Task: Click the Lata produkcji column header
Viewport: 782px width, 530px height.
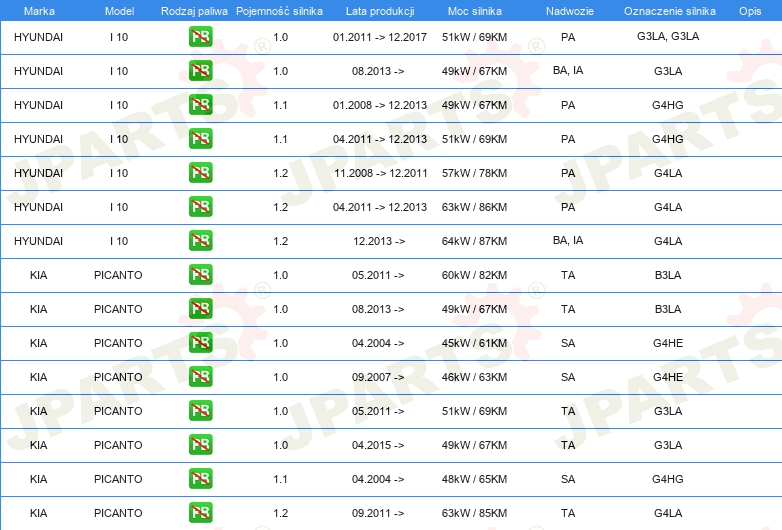Action: (380, 11)
